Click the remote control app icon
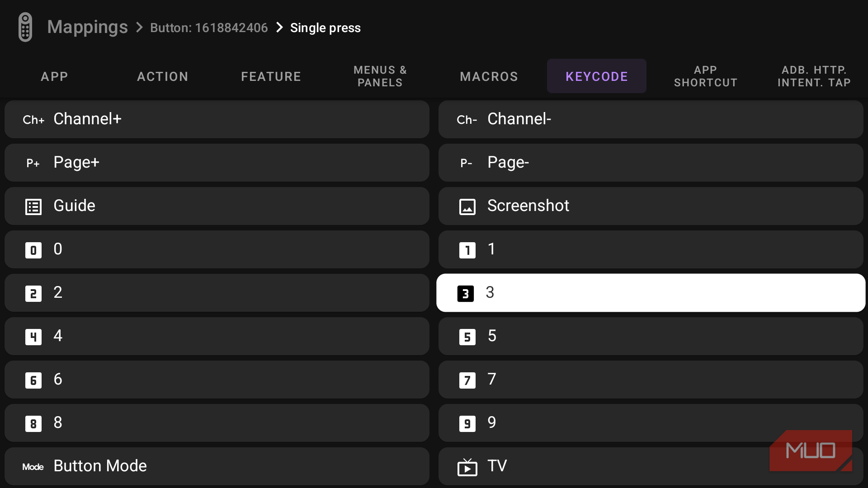This screenshot has height=488, width=868. pyautogui.click(x=25, y=27)
